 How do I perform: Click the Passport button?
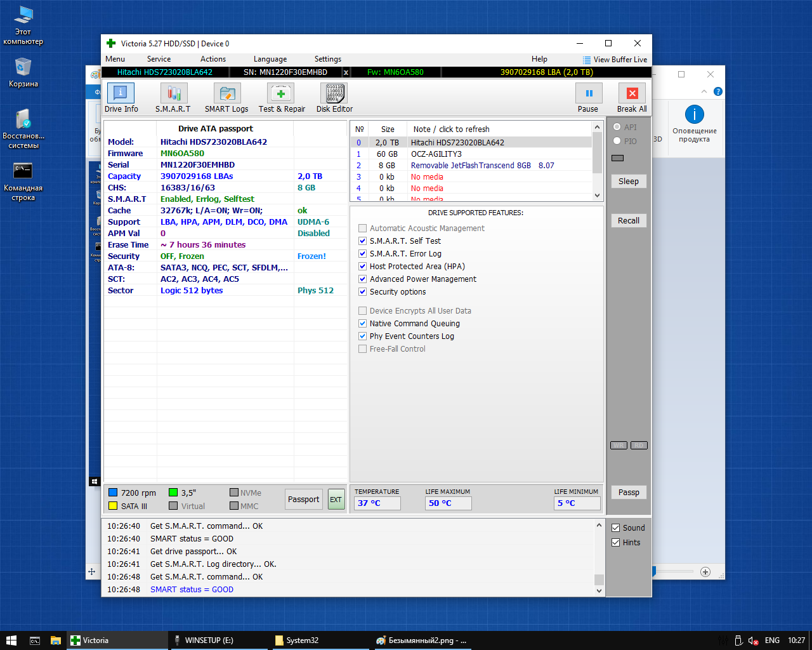pyautogui.click(x=304, y=500)
